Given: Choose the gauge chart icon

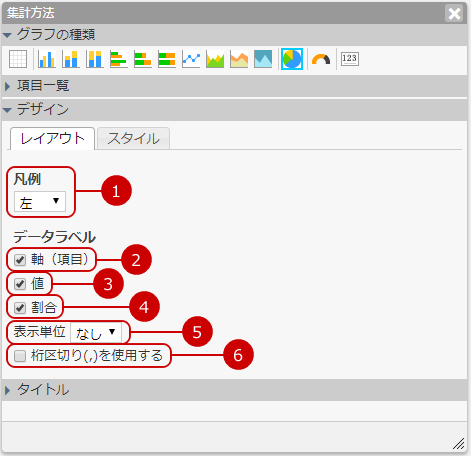Looking at the screenshot, I should pyautogui.click(x=321, y=59).
